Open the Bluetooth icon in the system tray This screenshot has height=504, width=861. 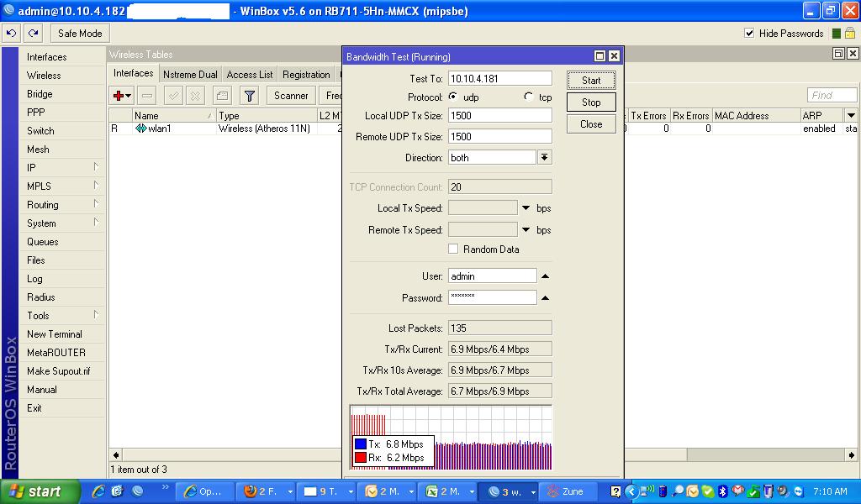(722, 491)
